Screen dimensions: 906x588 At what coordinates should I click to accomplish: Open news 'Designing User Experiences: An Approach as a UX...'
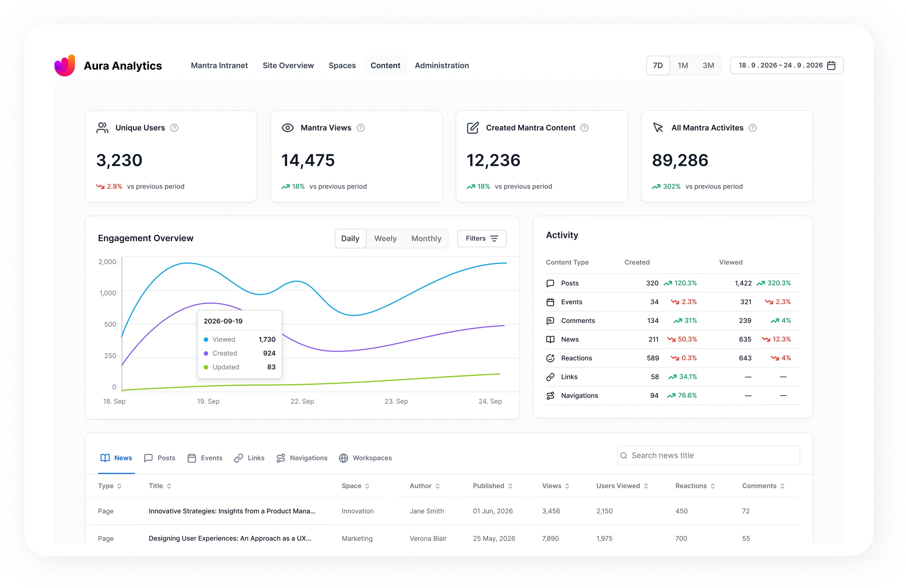(x=230, y=539)
